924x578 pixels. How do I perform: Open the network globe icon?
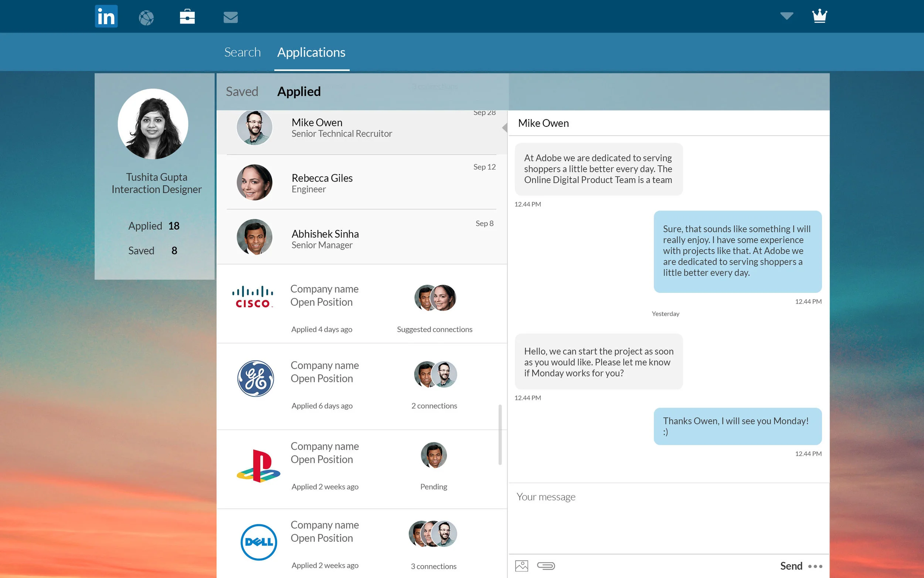[146, 18]
